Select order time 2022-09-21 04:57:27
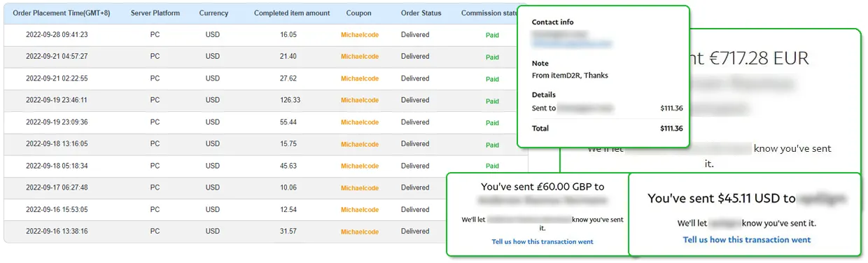Image resolution: width=868 pixels, height=263 pixels. [57, 56]
